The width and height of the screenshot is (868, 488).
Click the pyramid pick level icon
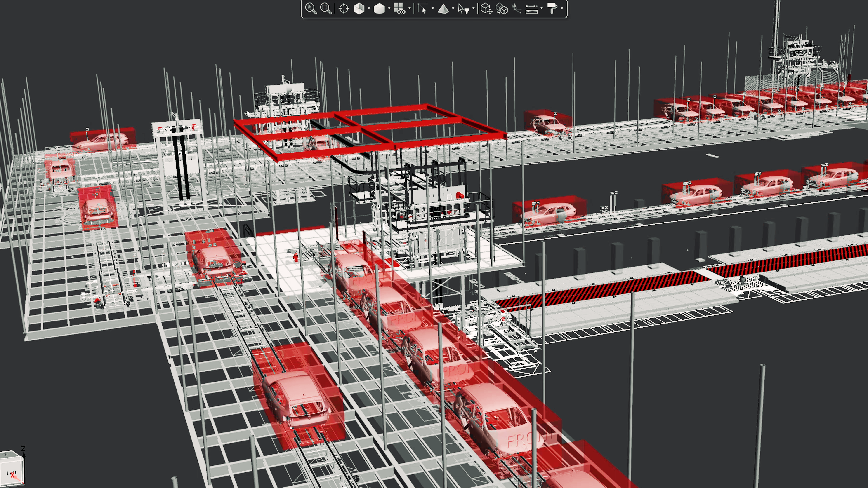[x=443, y=8]
